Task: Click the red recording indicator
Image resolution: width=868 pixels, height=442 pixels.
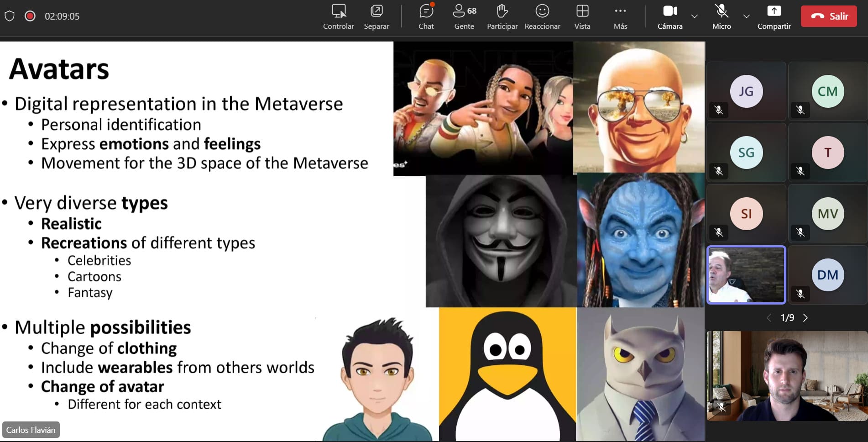Action: (30, 16)
